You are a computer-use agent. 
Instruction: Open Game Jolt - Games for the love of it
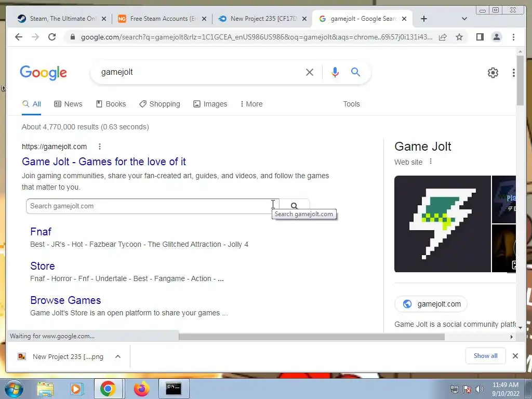click(104, 162)
